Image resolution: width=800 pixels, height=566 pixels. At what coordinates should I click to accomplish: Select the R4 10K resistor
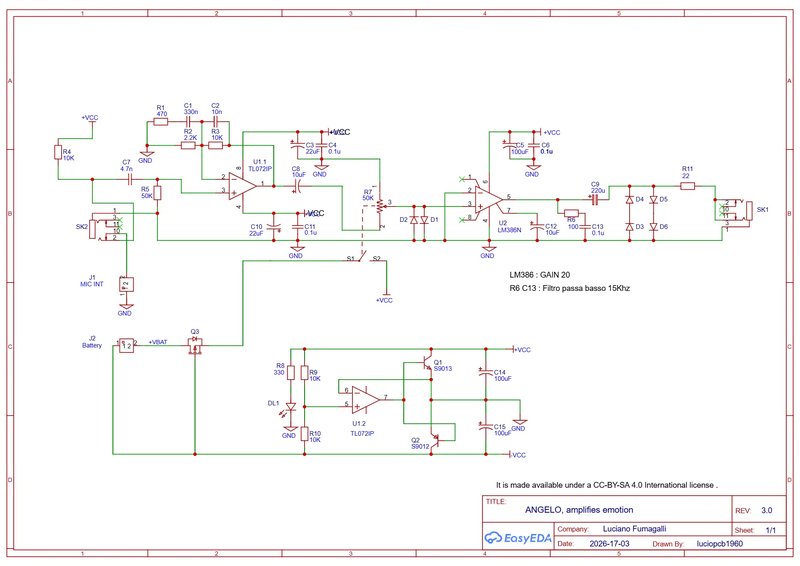[x=58, y=152]
